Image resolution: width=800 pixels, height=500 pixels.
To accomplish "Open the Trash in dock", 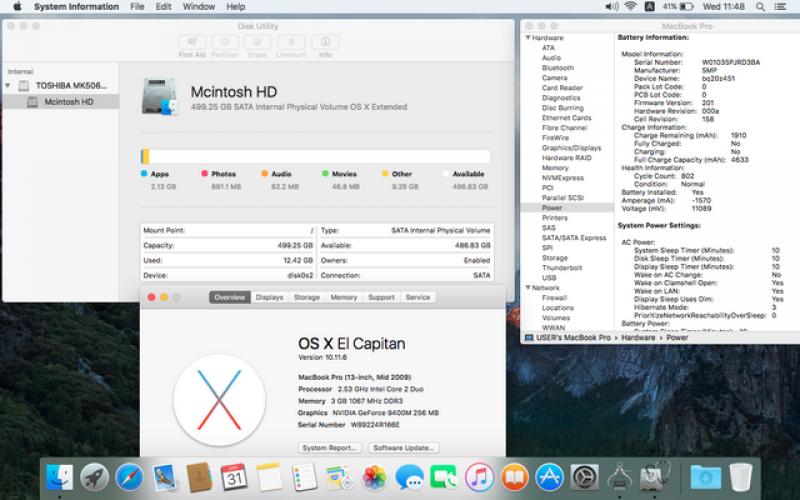I will (x=740, y=478).
